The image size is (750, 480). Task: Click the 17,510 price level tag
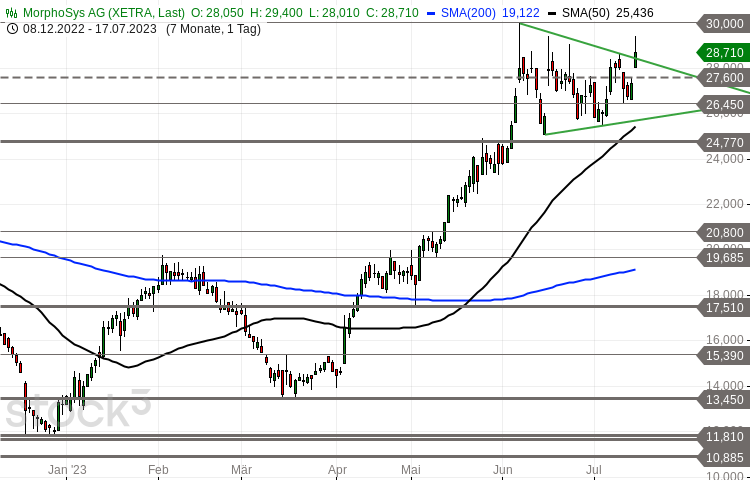724,307
